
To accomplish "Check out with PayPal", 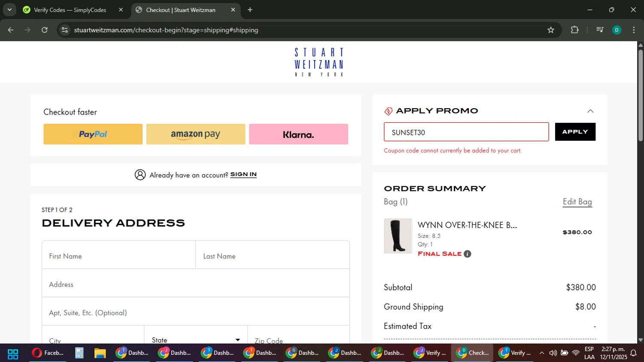I will pyautogui.click(x=93, y=134).
